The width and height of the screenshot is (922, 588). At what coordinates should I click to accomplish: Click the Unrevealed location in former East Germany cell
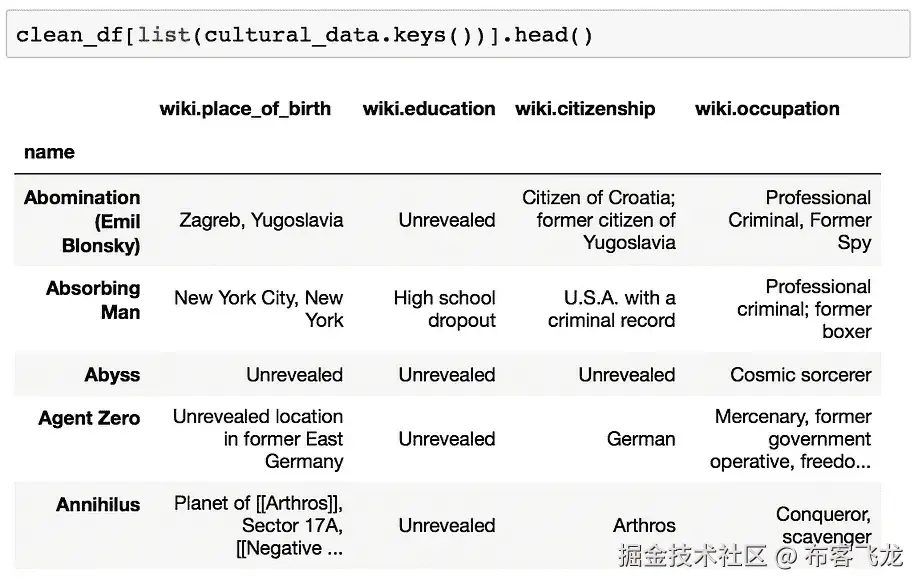pyautogui.click(x=258, y=439)
